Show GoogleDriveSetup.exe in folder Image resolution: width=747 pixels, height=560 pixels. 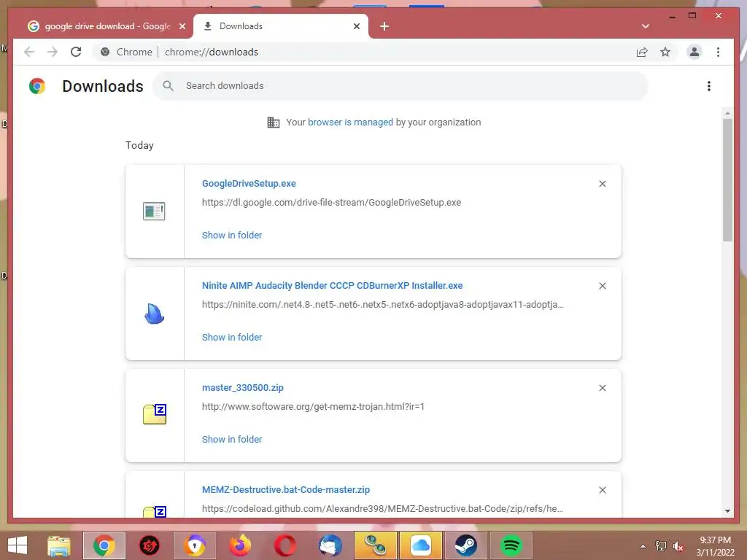tap(231, 236)
